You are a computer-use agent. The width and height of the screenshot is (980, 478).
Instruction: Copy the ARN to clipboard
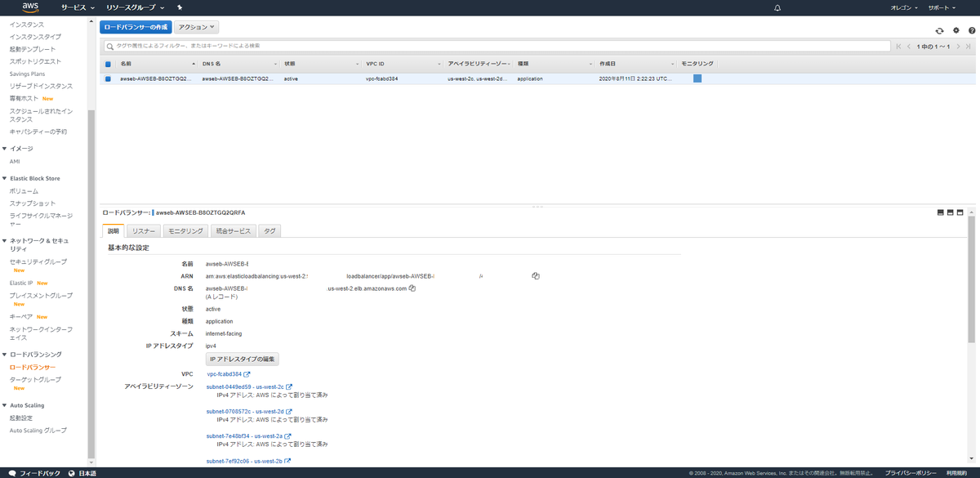(536, 276)
